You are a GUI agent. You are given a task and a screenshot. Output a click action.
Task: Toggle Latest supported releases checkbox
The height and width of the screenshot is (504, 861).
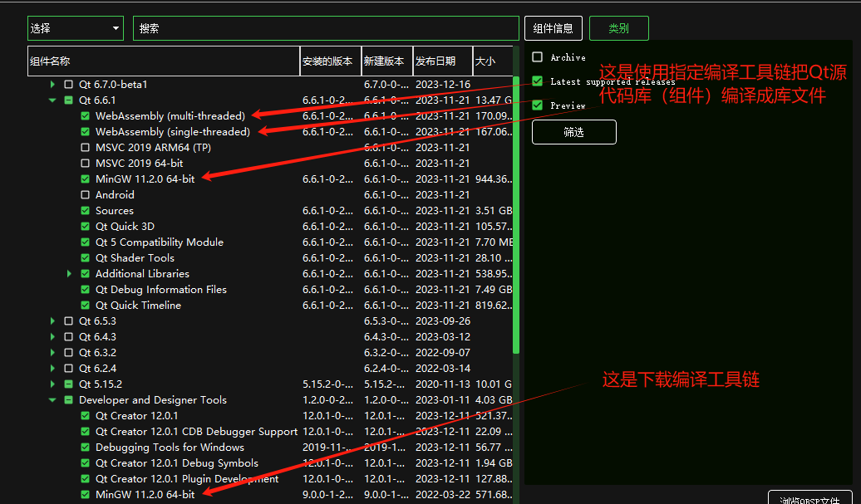[538, 81]
